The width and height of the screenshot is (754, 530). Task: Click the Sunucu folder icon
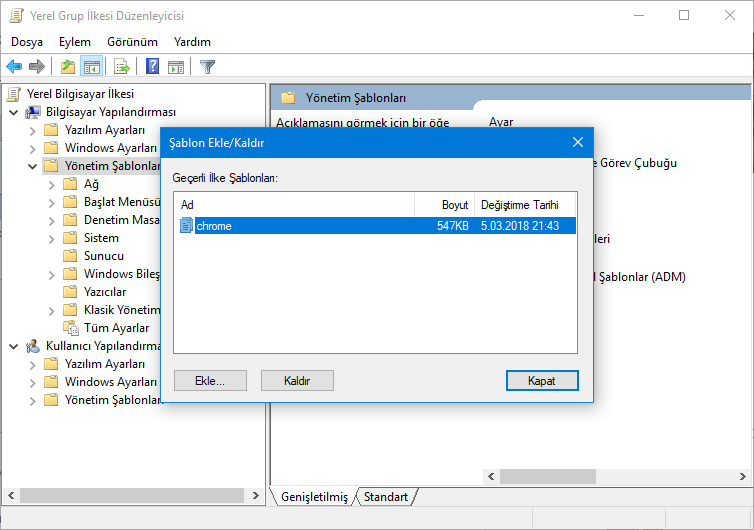[x=70, y=256]
